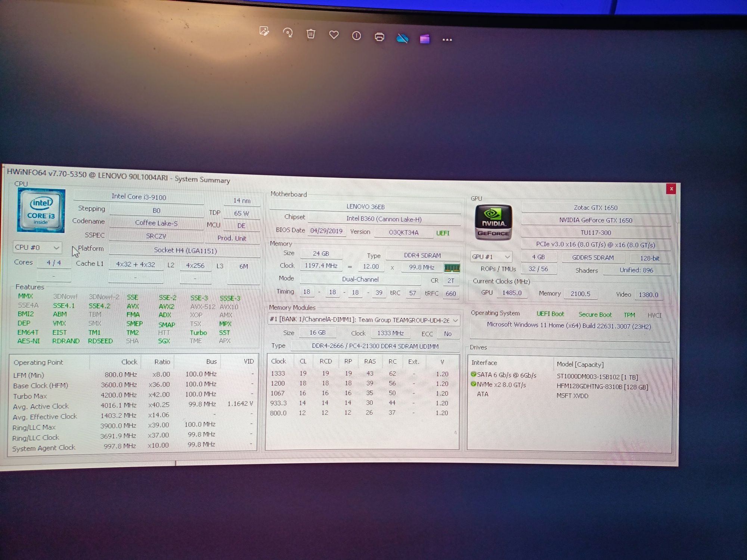Click the LENOVO 36EB motherboard field

click(x=365, y=207)
